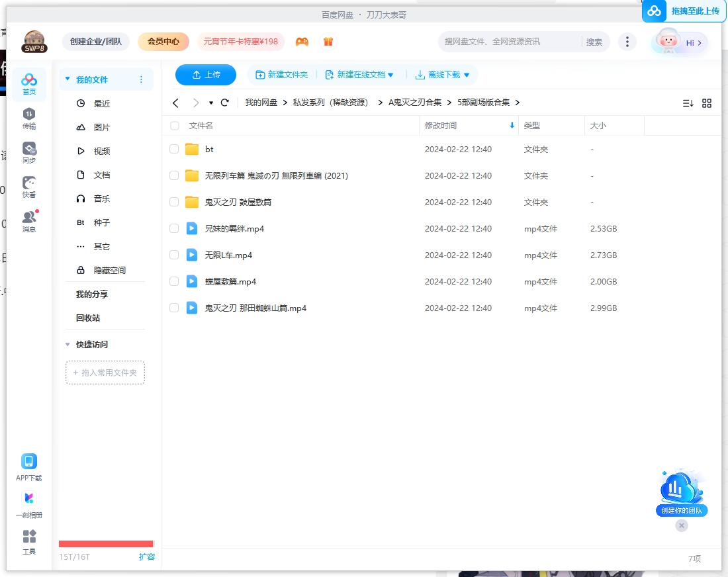
Task: Click the game controller icon in the header
Action: (x=302, y=42)
